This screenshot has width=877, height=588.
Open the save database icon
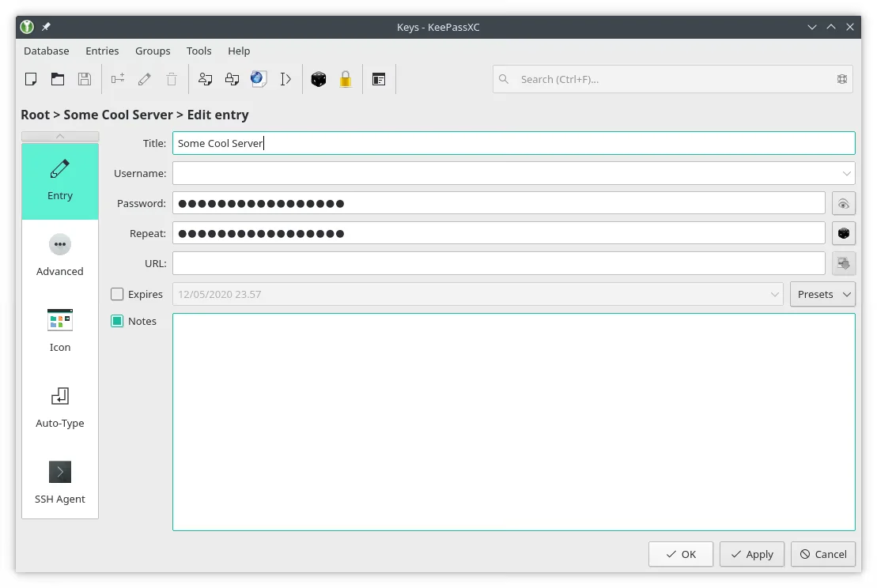coord(84,79)
